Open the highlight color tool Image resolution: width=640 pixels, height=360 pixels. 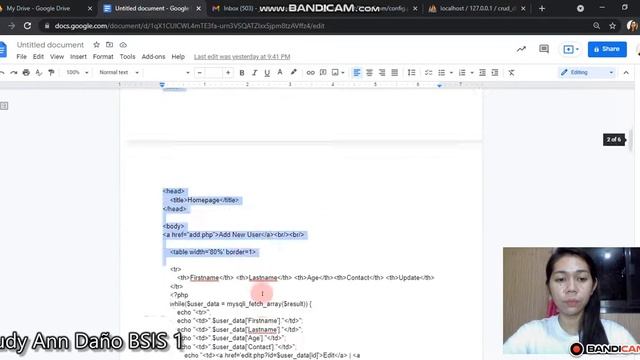pos(293,73)
